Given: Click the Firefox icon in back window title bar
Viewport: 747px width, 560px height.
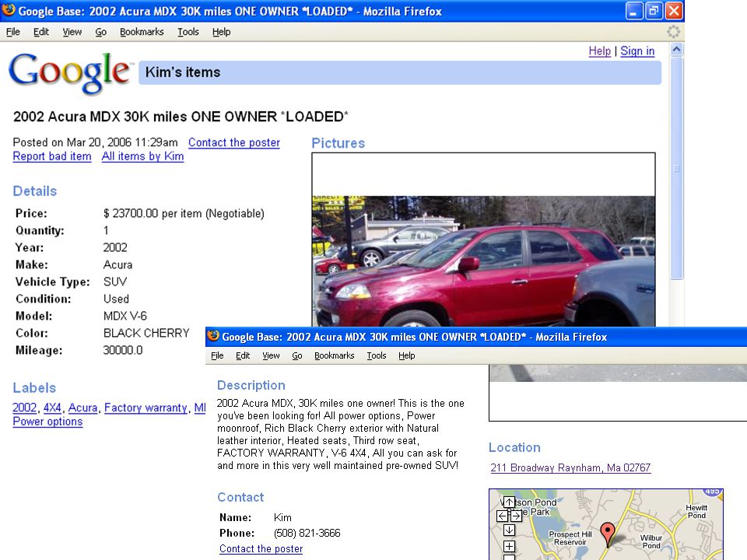Looking at the screenshot, I should coord(9,10).
